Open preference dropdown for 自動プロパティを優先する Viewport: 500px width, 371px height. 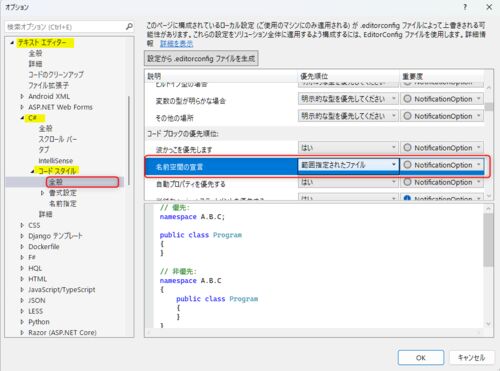coord(348,182)
